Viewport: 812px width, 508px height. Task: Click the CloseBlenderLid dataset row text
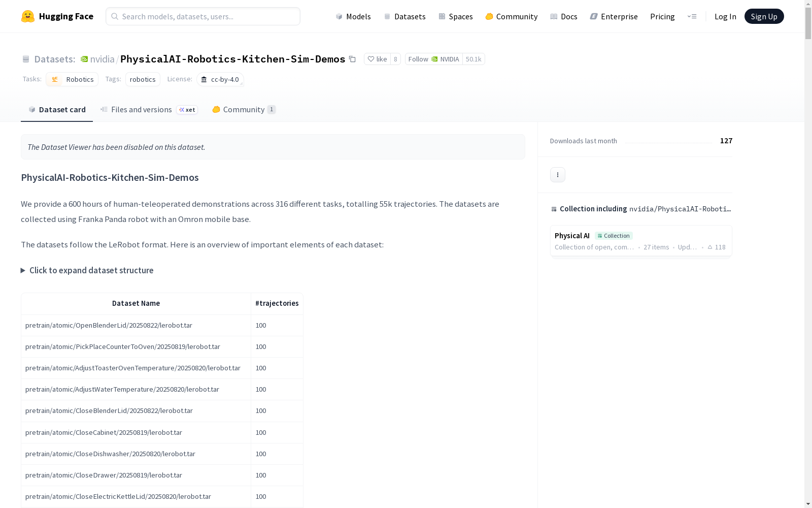click(x=109, y=410)
